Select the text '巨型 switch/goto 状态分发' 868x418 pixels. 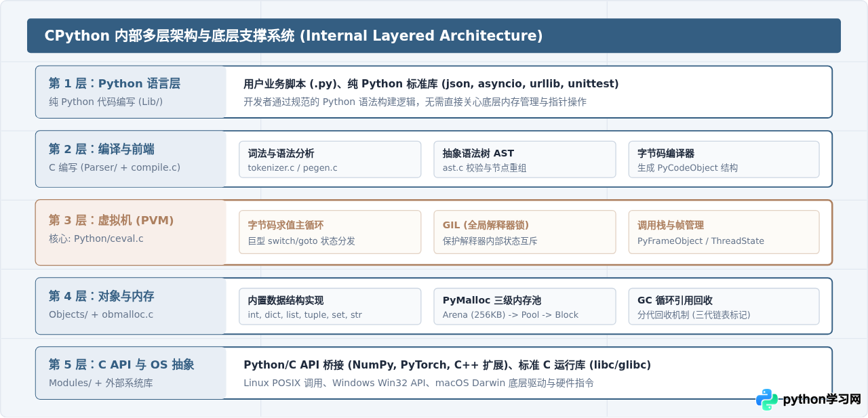(301, 241)
